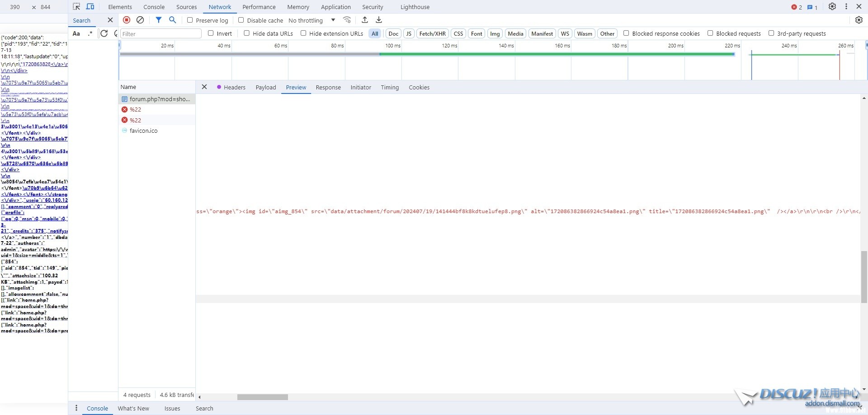Click the inspect element picker icon
This screenshot has height=415, width=868.
click(x=76, y=7)
